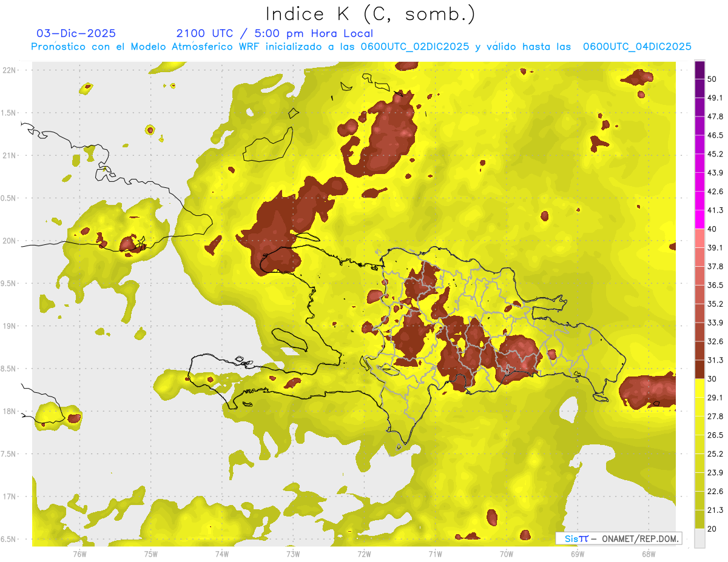The width and height of the screenshot is (728, 562).
Task: Pick the gray swatch below the 20 legend value
Action: point(699,538)
